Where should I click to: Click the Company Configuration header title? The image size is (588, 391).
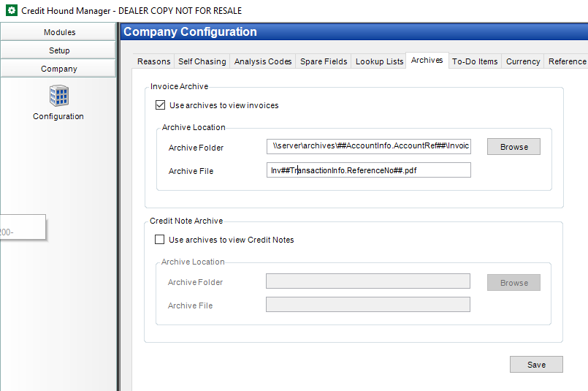[x=190, y=32]
